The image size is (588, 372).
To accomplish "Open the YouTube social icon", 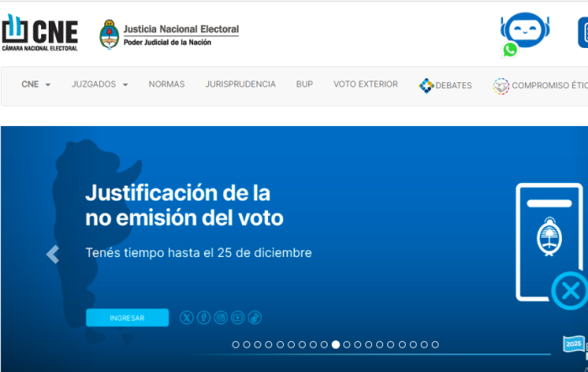I will point(238,317).
